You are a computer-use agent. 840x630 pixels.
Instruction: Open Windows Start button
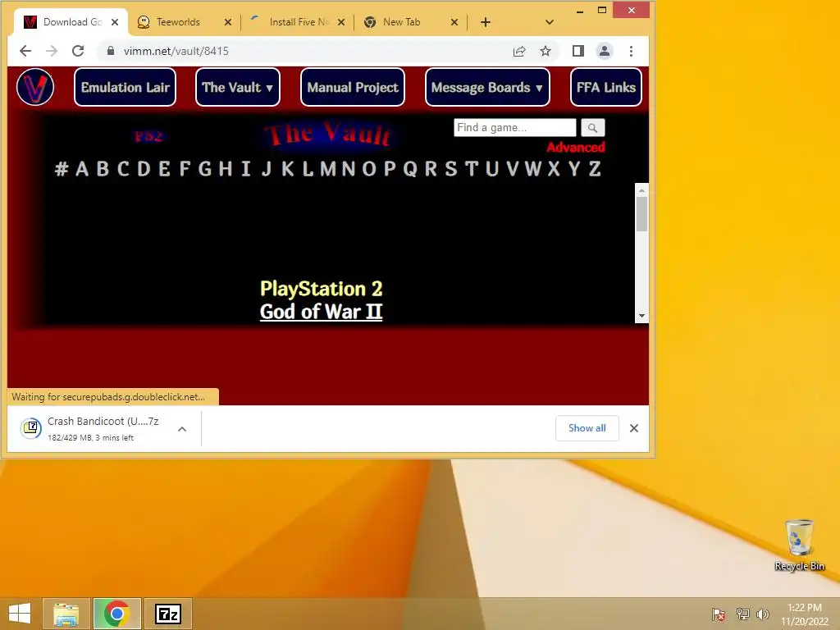pos(20,614)
